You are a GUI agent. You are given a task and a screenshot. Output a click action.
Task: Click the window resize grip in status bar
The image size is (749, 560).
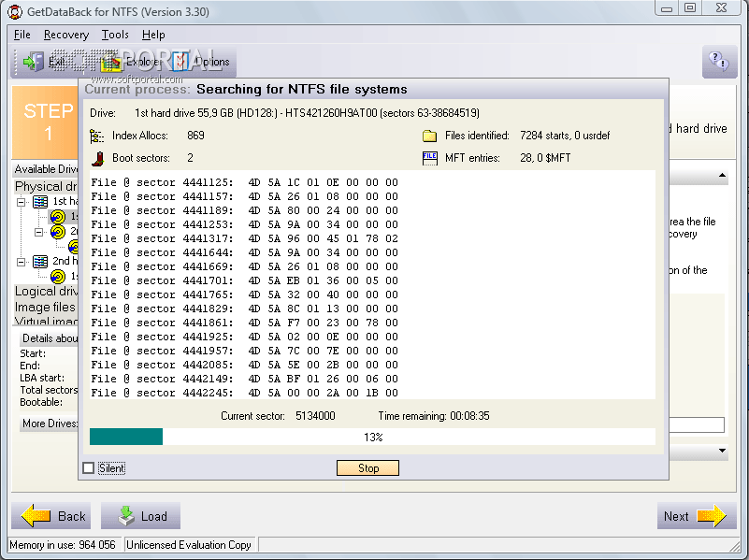pyautogui.click(x=735, y=545)
